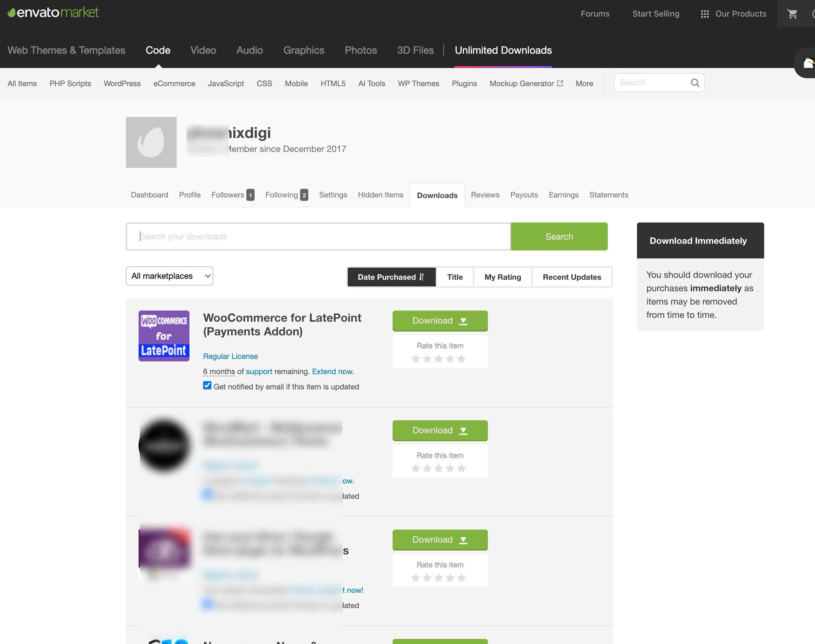Uncheck email update notifications for LatePoint addon

[x=207, y=385]
